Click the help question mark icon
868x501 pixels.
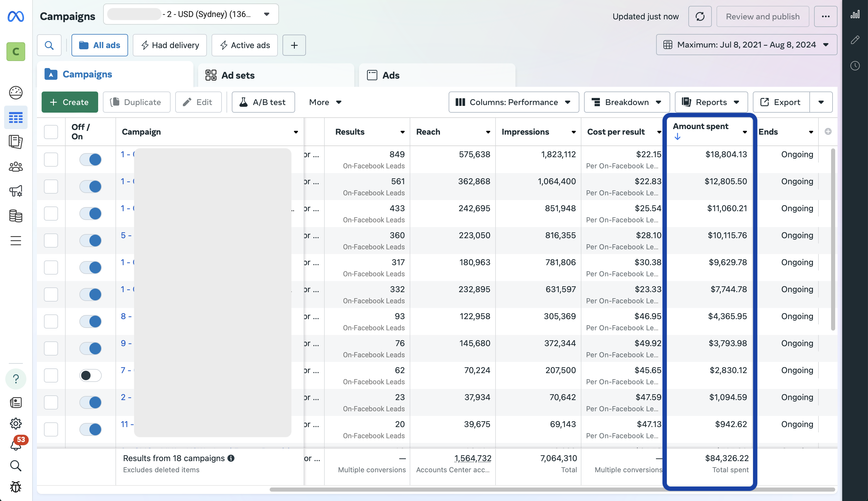pyautogui.click(x=16, y=379)
